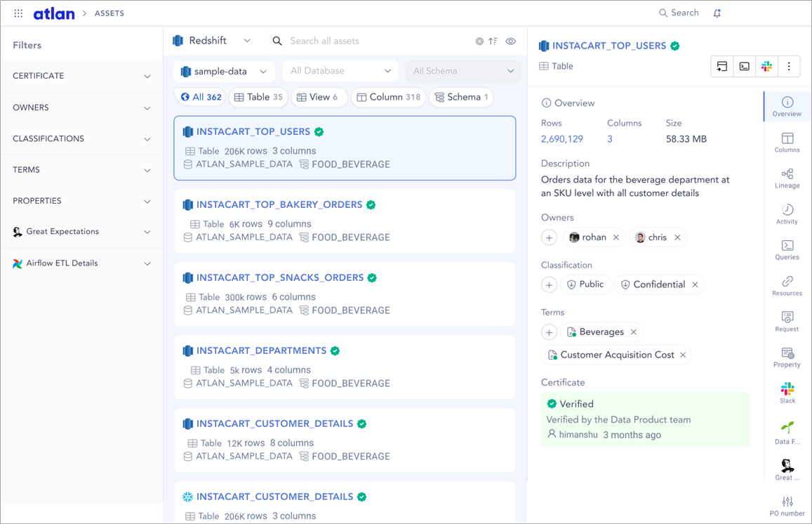Click the Columns count 3 link
The width and height of the screenshot is (812, 524).
[x=610, y=139]
